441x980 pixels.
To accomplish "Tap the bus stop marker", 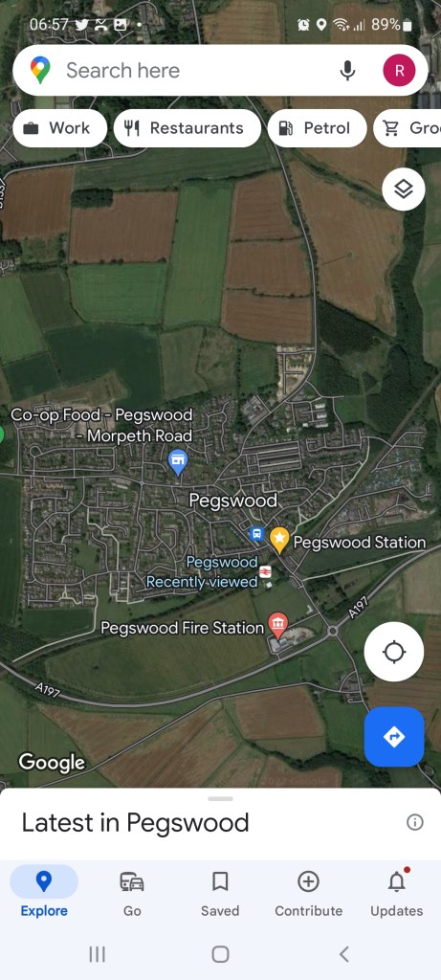I will click(x=256, y=534).
